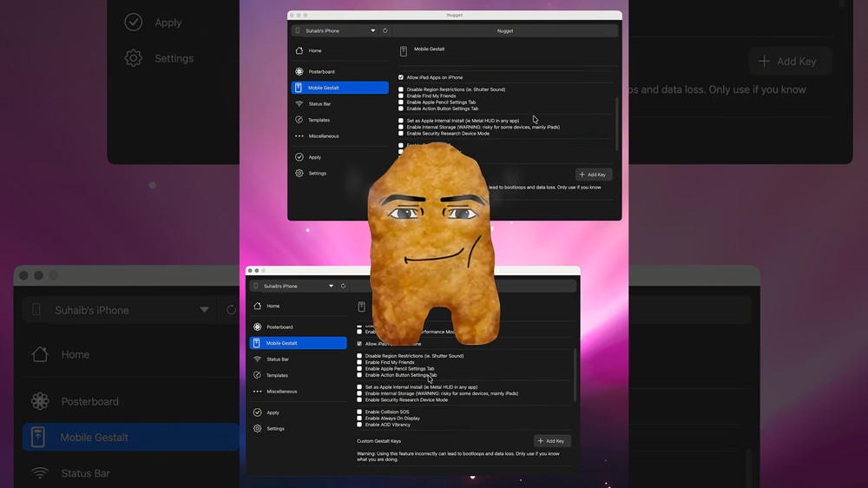Check Enable Find My Friends in top window
The width and height of the screenshot is (868, 488).
pos(401,96)
